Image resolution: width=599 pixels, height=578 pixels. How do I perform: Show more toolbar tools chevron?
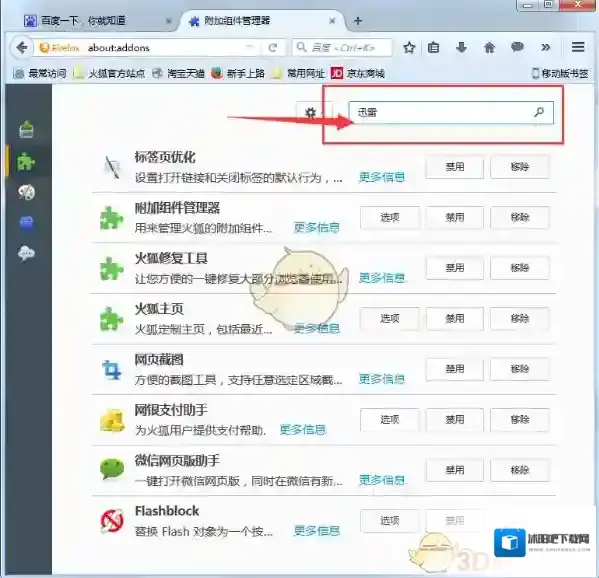[546, 47]
